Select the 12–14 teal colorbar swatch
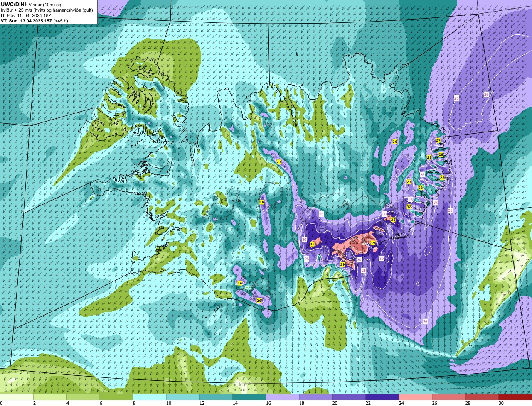This screenshot has height=406, width=532. [216, 397]
